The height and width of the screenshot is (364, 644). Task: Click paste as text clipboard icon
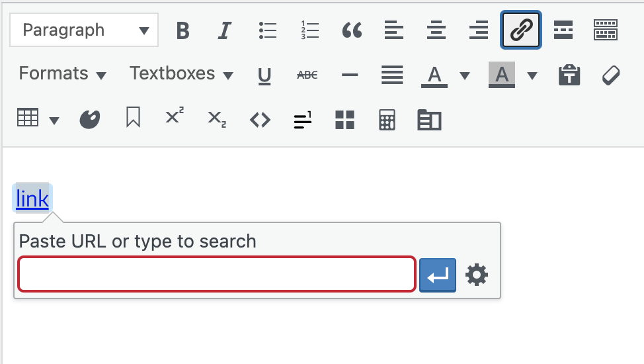coord(569,75)
